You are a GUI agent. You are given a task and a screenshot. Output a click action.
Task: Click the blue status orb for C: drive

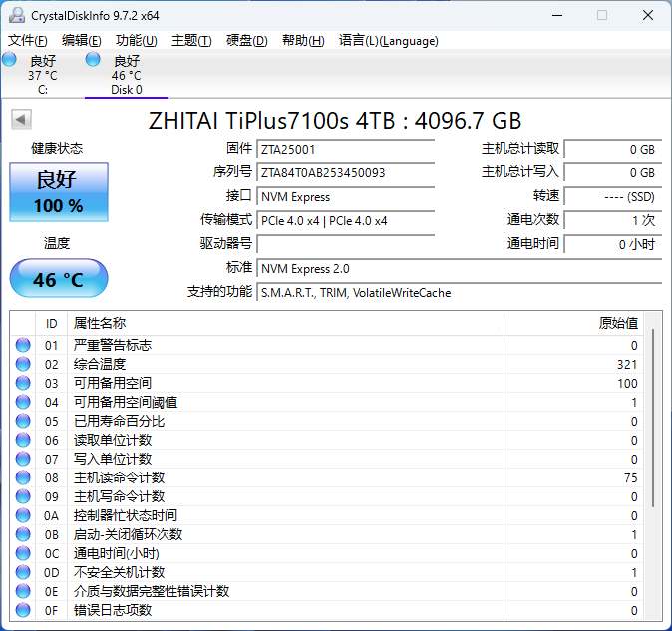pyautogui.click(x=9, y=59)
